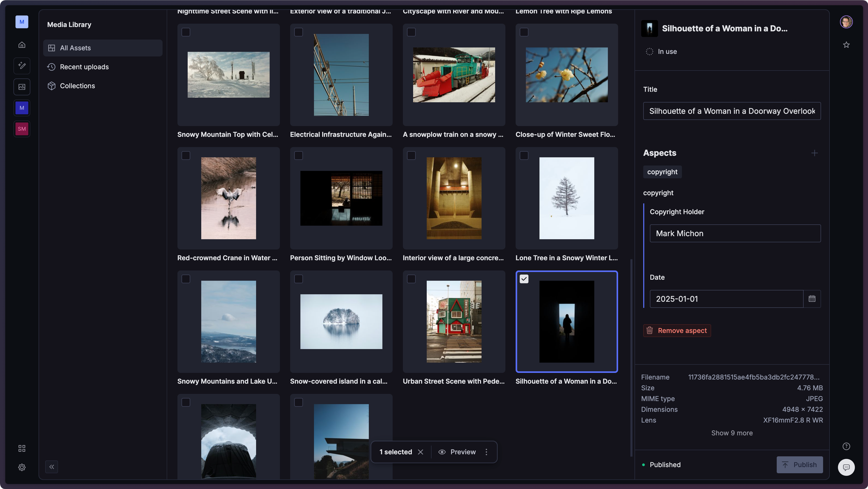The image size is (868, 489).
Task: Open the home icon in sidebar
Action: tap(22, 45)
